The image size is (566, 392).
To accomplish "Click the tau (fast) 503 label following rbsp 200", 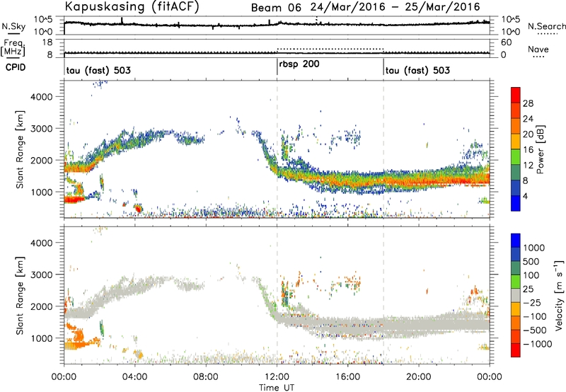I will pyautogui.click(x=417, y=70).
